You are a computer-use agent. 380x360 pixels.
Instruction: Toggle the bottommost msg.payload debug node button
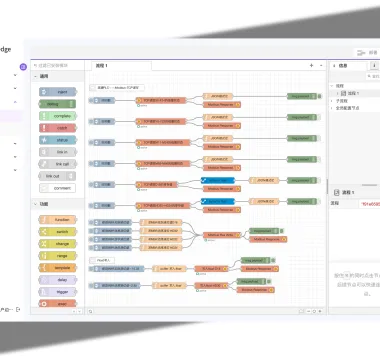point(269,282)
